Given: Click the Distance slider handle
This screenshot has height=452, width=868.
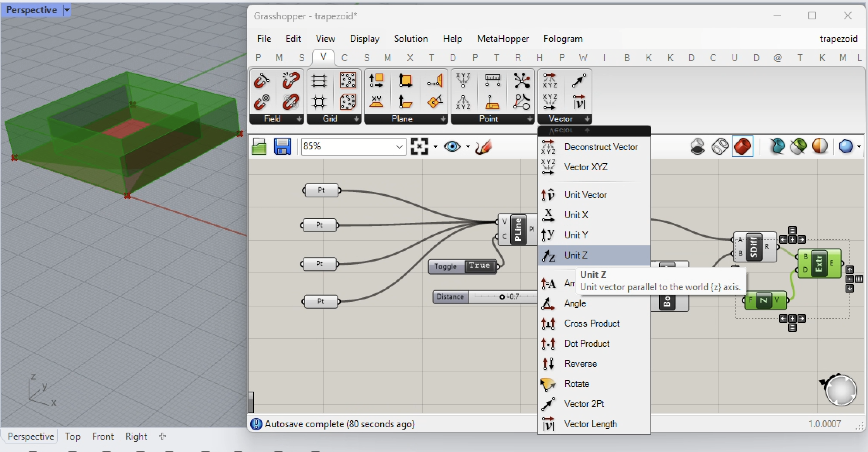Looking at the screenshot, I should (502, 297).
